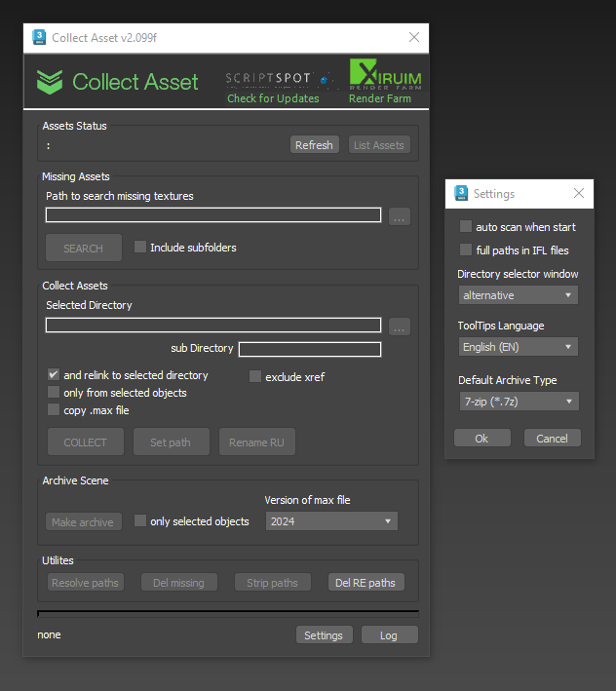Open Version of max file dropdown

point(331,521)
